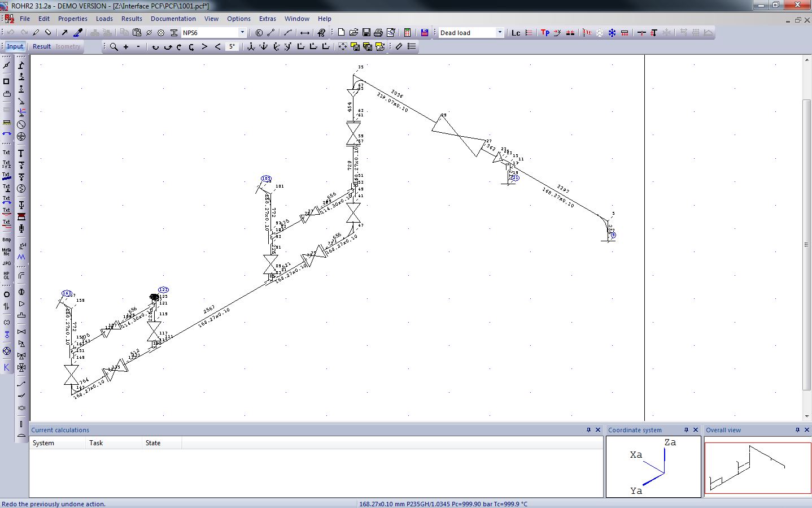The width and height of the screenshot is (812, 508).
Task: Open the 5° angle setting control
Action: 232,46
